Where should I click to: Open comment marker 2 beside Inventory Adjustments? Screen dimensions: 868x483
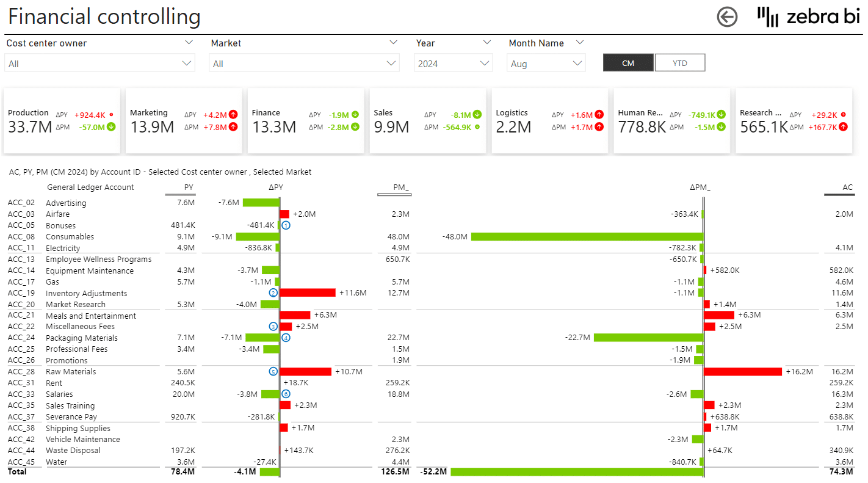pos(274,292)
